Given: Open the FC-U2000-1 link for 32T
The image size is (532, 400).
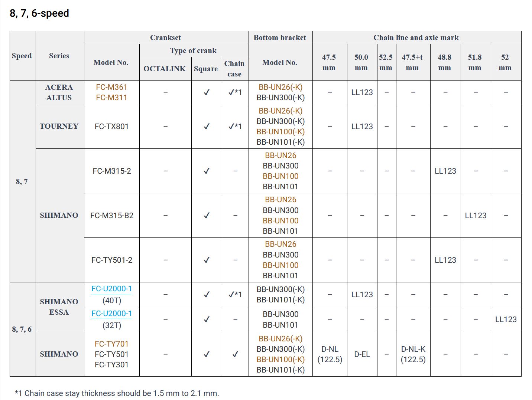Looking at the screenshot, I should 111,314.
